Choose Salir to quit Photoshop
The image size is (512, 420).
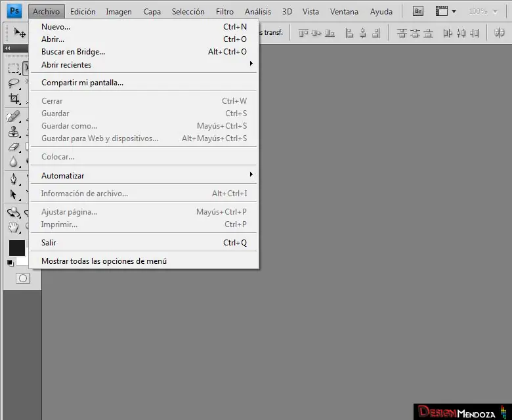[144, 242]
